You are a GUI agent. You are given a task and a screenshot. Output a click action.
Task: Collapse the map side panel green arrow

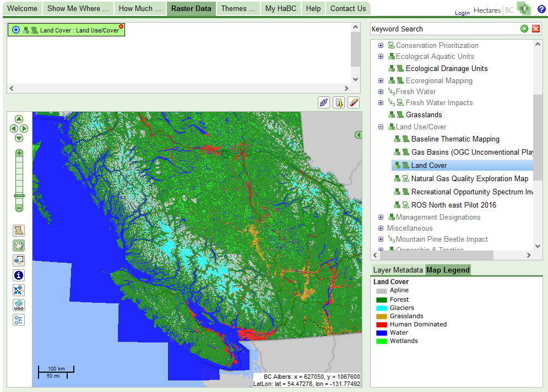tap(358, 135)
